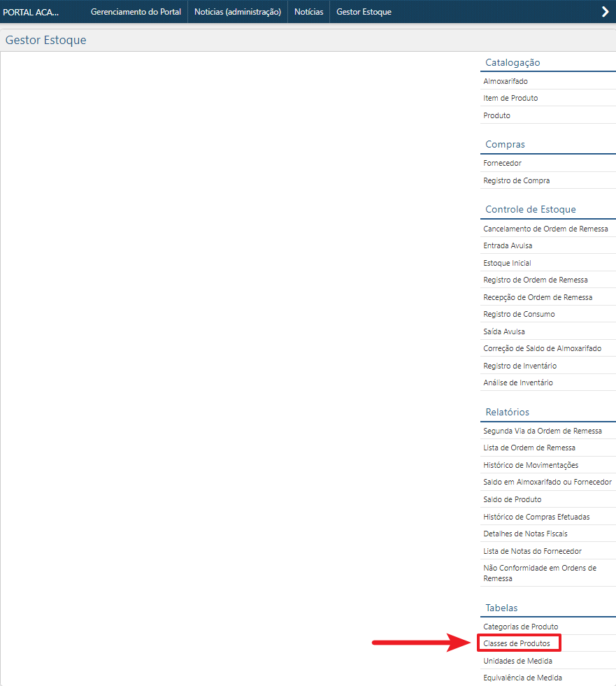Select Noticias (administração) from the top bar

(x=237, y=11)
